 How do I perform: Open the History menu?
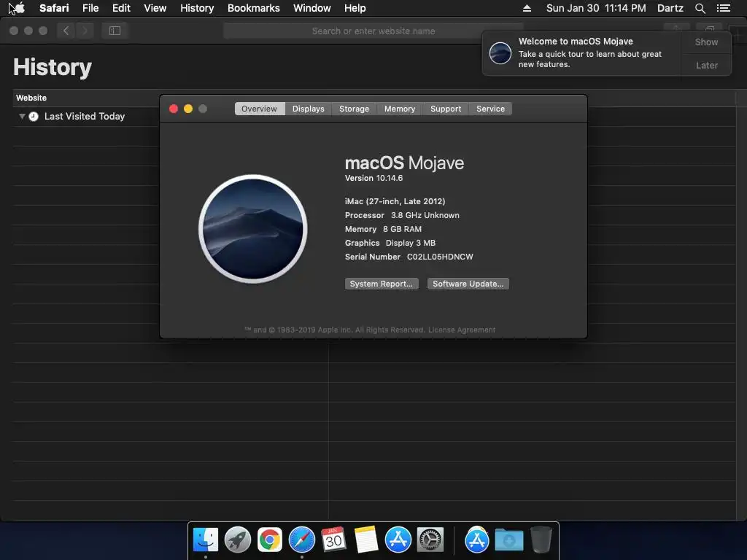tap(197, 8)
